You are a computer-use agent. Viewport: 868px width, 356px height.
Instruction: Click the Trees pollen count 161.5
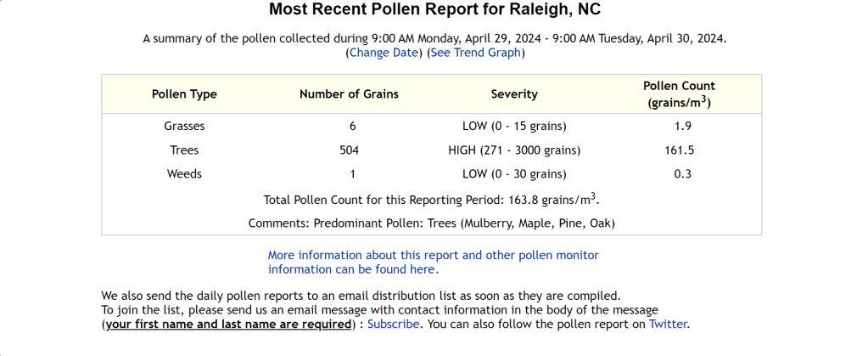pyautogui.click(x=679, y=150)
